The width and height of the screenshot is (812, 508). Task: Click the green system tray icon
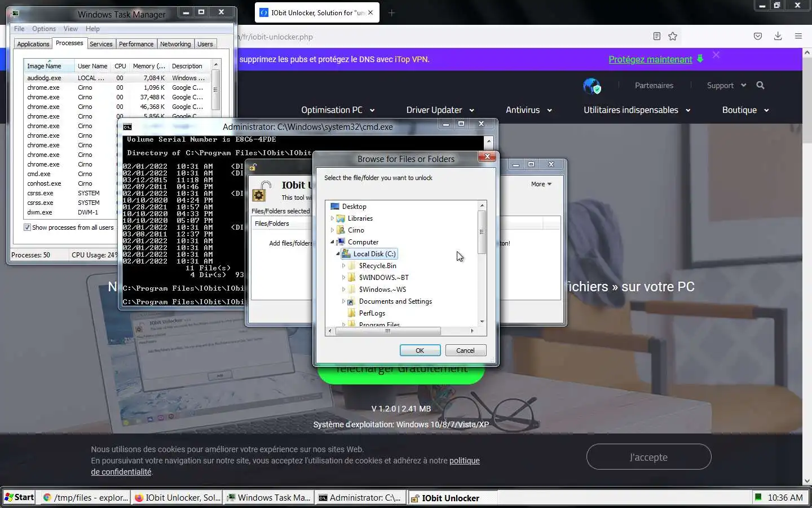click(758, 497)
